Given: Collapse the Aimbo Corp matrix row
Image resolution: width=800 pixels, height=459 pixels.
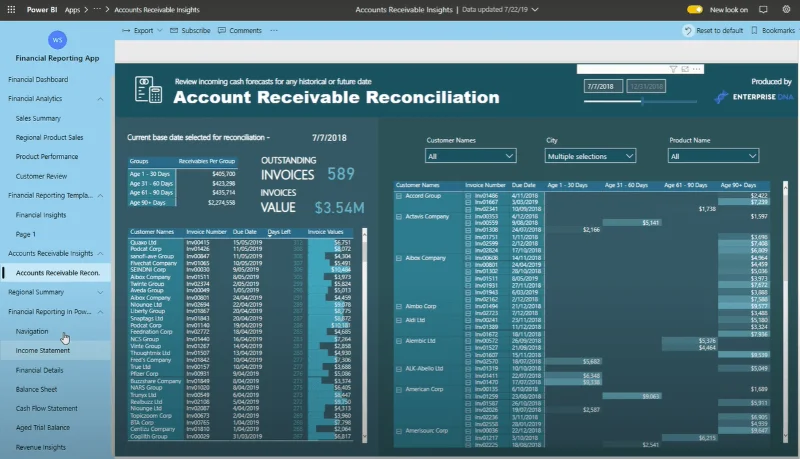Looking at the screenshot, I should pyautogui.click(x=399, y=307).
